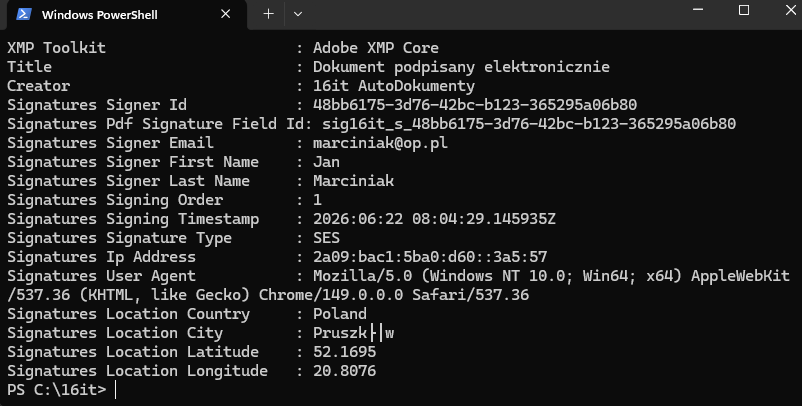Click the 'Signatures Signer Id' label
The image size is (802, 406).
tap(97, 105)
